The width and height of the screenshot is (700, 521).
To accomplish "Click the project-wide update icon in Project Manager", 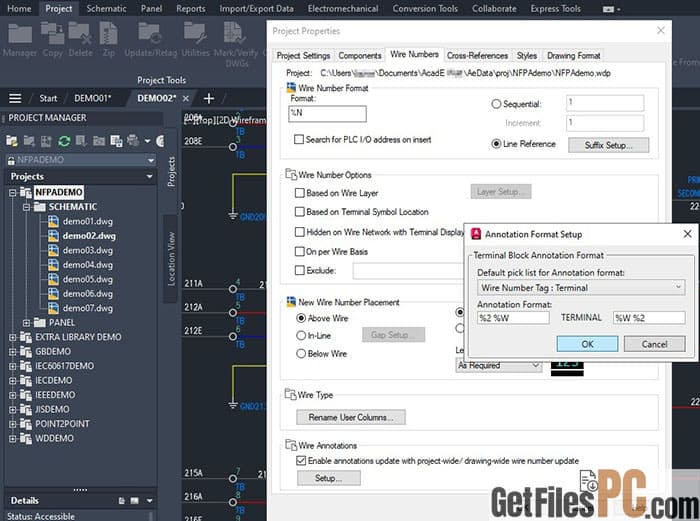I will point(99,142).
